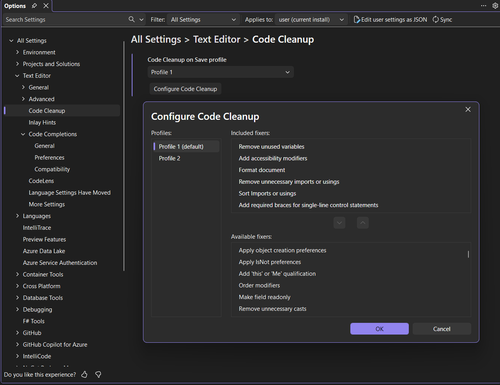Select Inlay Hints in the tree
The image size is (500, 385).
coord(42,122)
